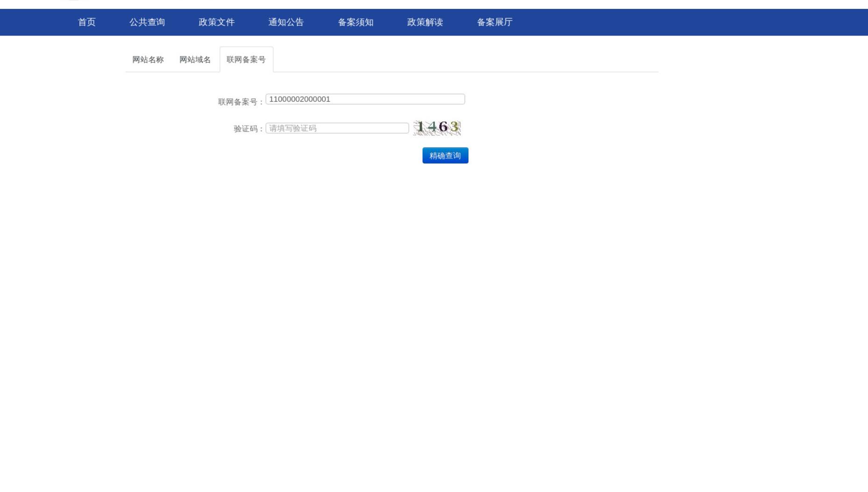Select the 联网备案号 tab

point(246,60)
